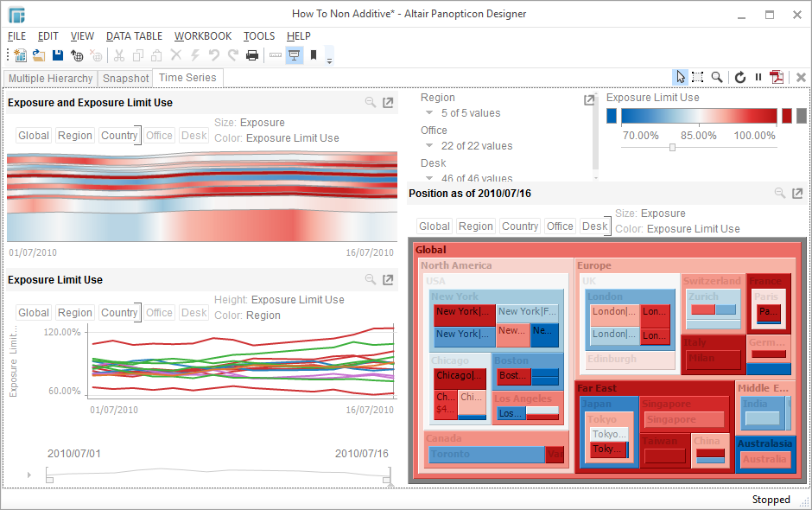Click the Toronto cell in treemap
Screen dimensions: 812x510
[486, 454]
